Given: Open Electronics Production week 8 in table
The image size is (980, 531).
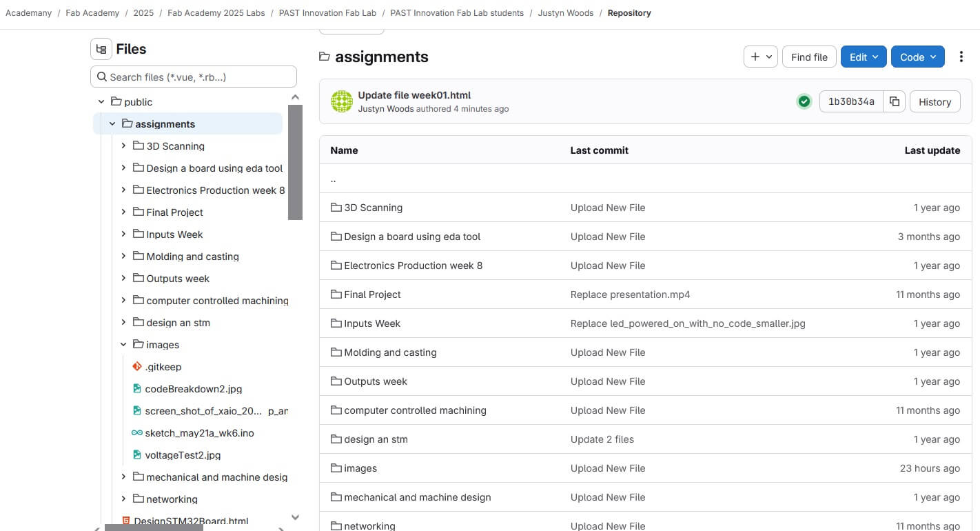Looking at the screenshot, I should coord(414,265).
